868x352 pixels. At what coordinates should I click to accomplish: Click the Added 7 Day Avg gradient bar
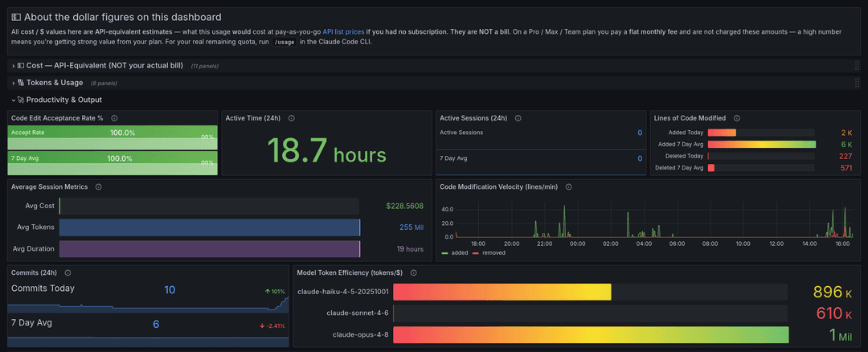(762, 145)
